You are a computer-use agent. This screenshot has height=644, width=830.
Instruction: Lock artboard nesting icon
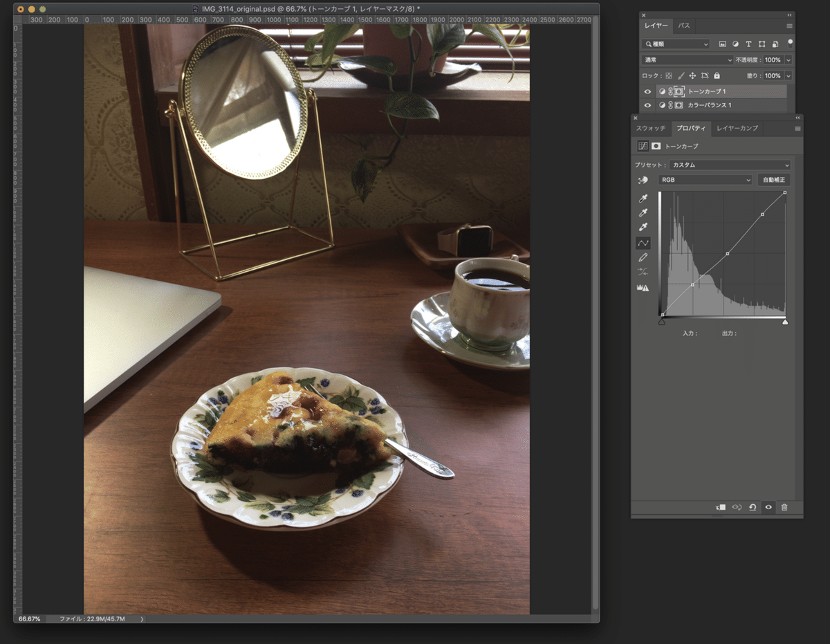coord(705,75)
